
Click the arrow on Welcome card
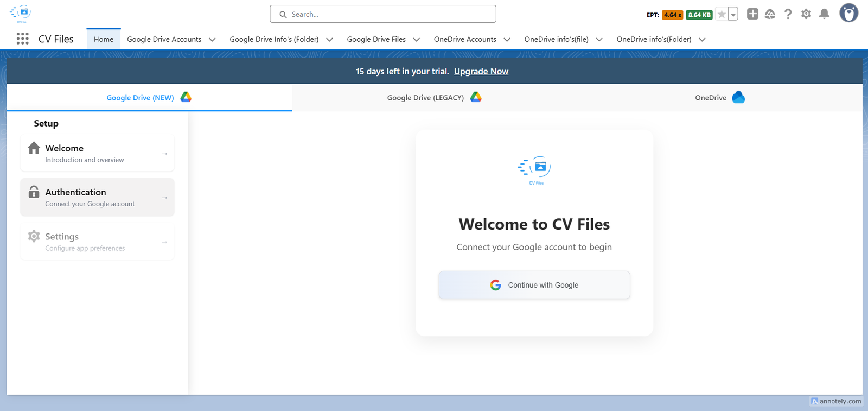point(164,154)
